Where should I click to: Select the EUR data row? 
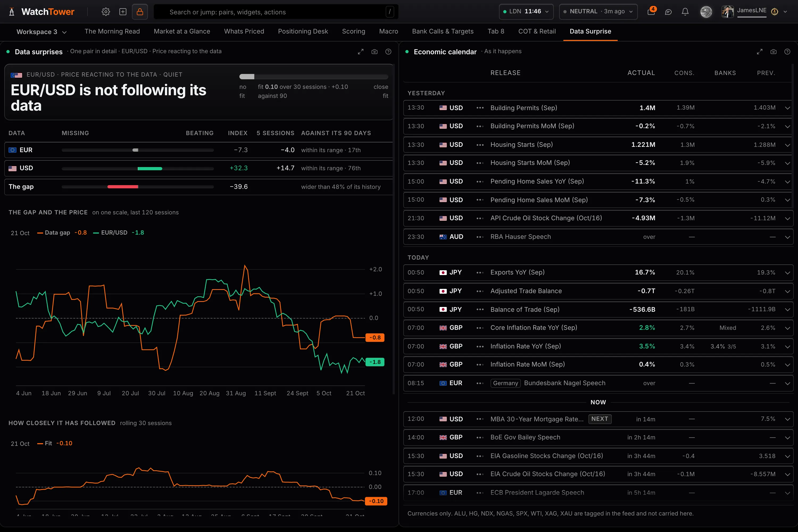click(198, 150)
